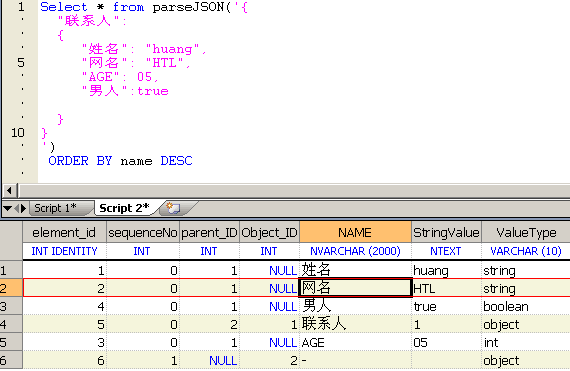Select the cell containing 联系人
Screen dimensions: 570x371
coord(355,324)
